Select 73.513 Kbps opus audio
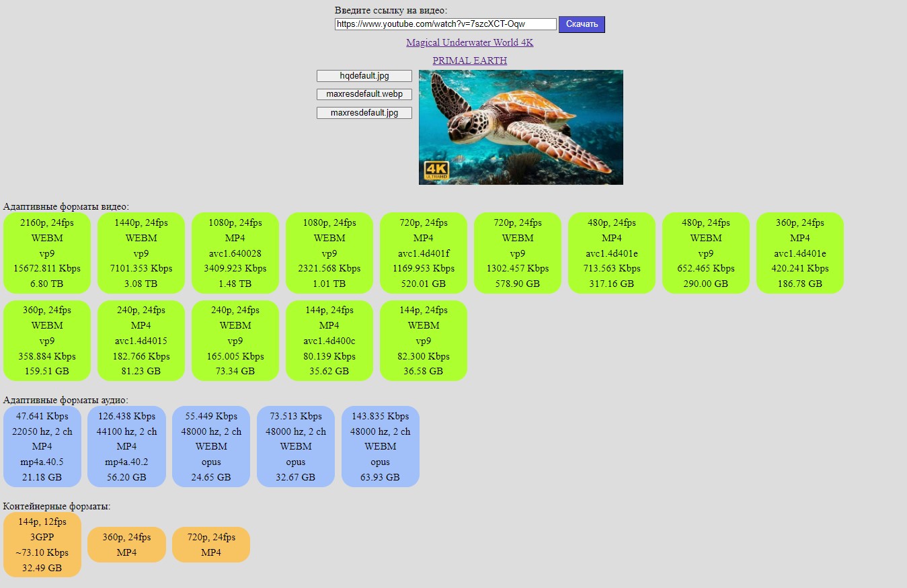Image resolution: width=907 pixels, height=588 pixels. [296, 446]
